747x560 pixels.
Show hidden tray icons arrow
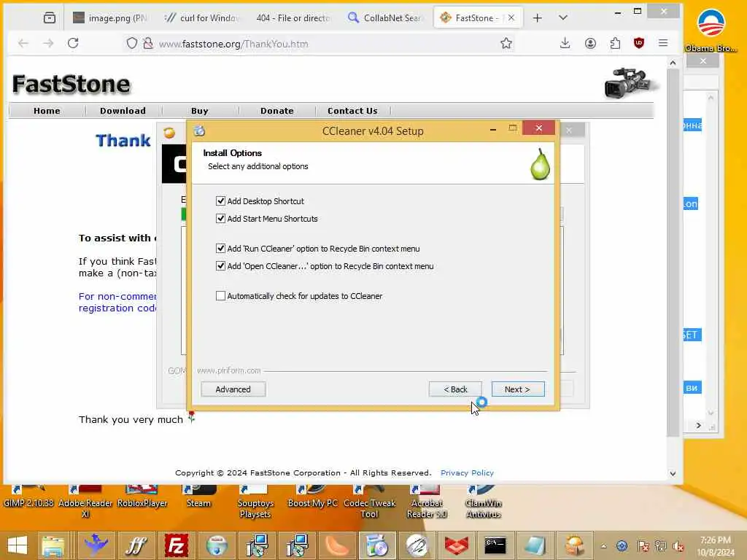click(x=603, y=546)
